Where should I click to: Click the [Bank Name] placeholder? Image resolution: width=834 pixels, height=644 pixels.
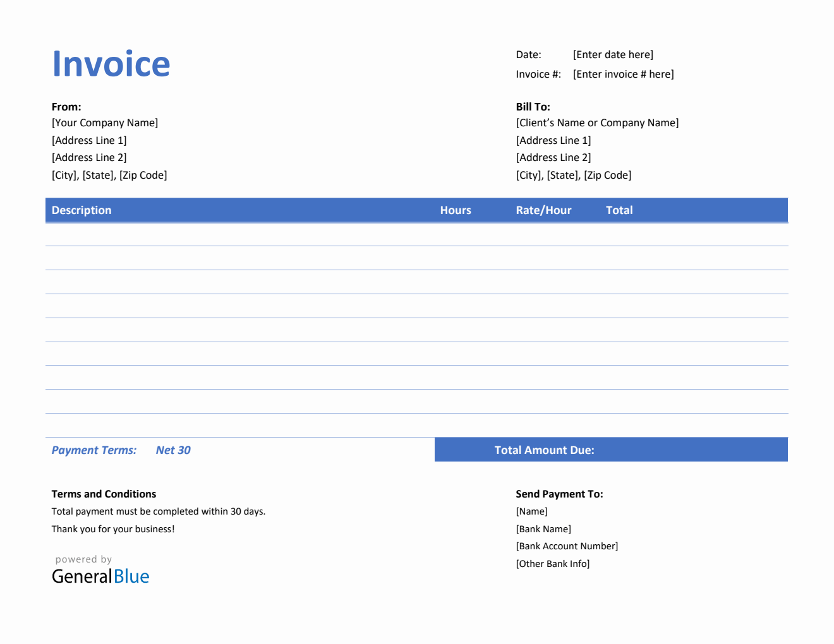(543, 528)
